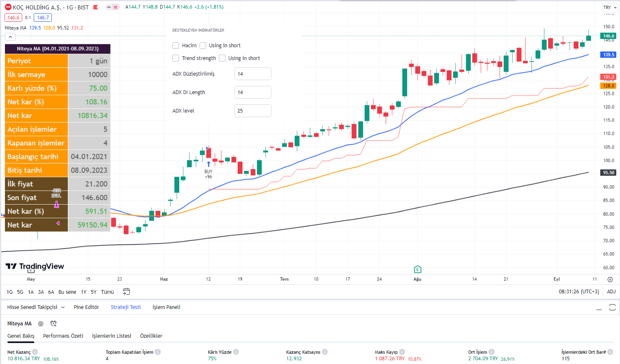
Task: Open the go-to-date calendar icon
Action: click(126, 292)
